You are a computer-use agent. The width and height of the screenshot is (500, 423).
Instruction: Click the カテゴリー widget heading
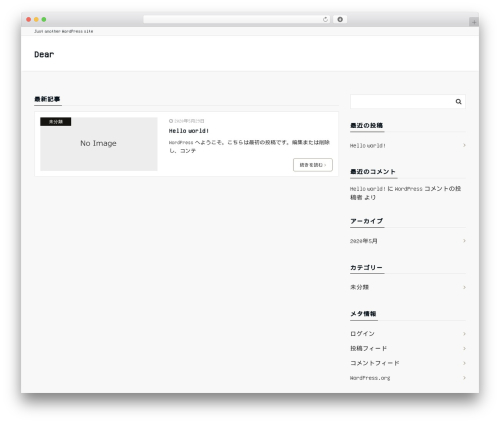coord(366,267)
